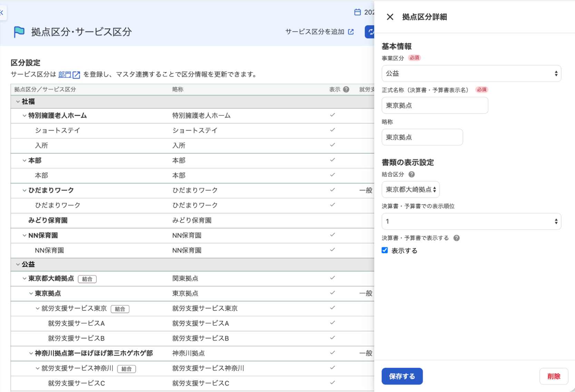Click the blue flag icon beside the page title

pyautogui.click(x=19, y=32)
